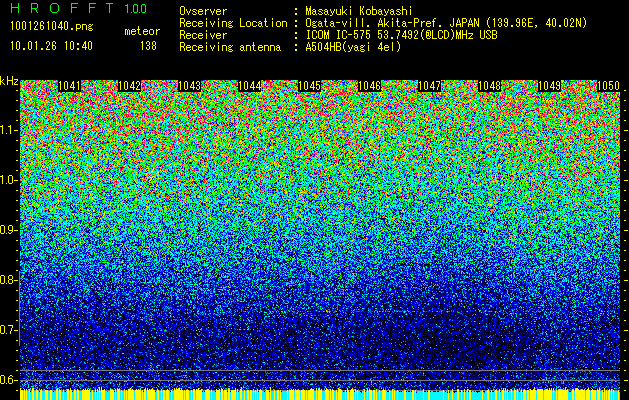Click the yellow-cyan signal strength bar strip
Viewport: 629px width, 400px height.
[x=320, y=394]
